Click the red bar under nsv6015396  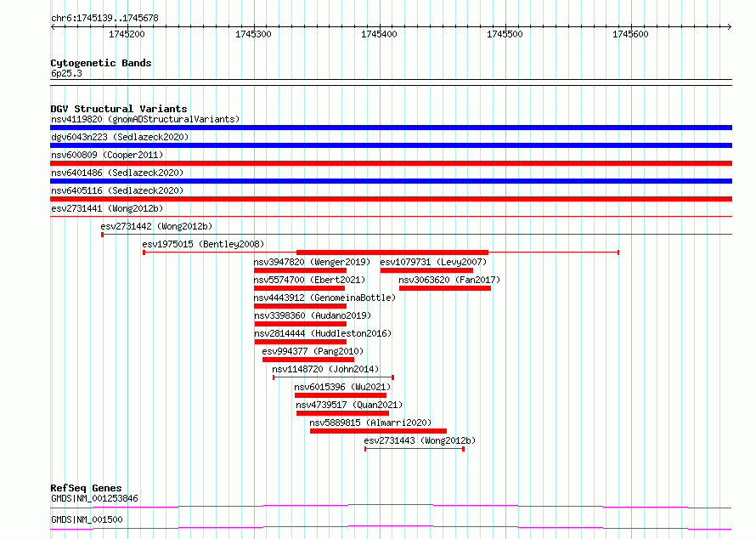click(341, 395)
